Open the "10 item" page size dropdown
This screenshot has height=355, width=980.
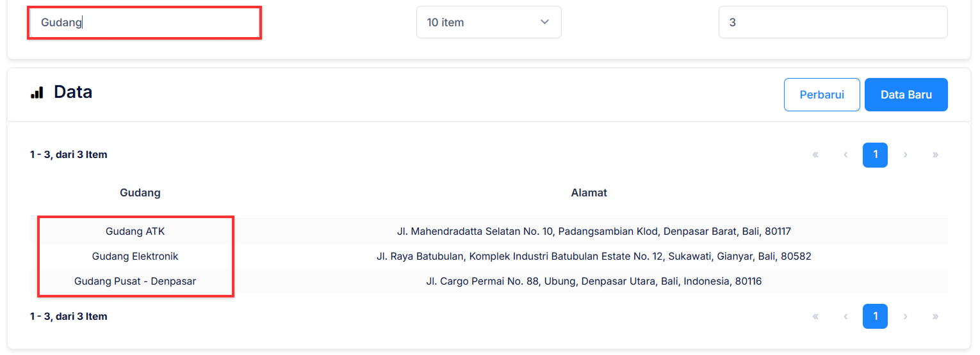488,22
